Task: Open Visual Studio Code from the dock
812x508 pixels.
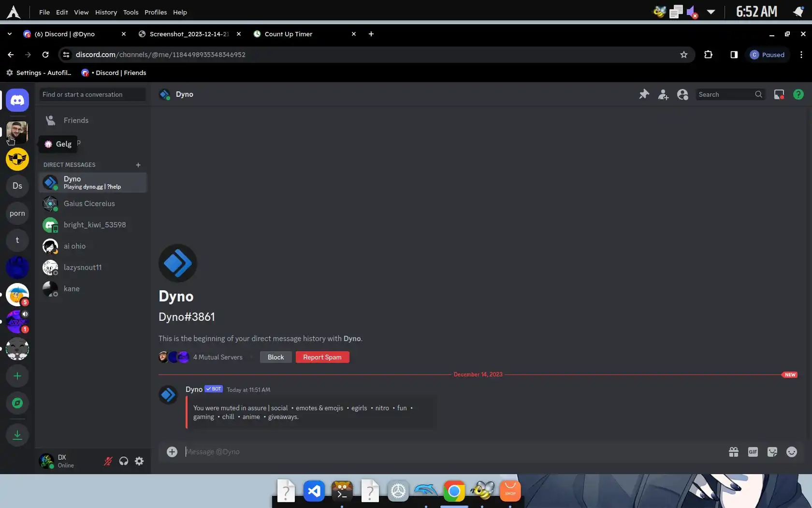Action: tap(314, 492)
